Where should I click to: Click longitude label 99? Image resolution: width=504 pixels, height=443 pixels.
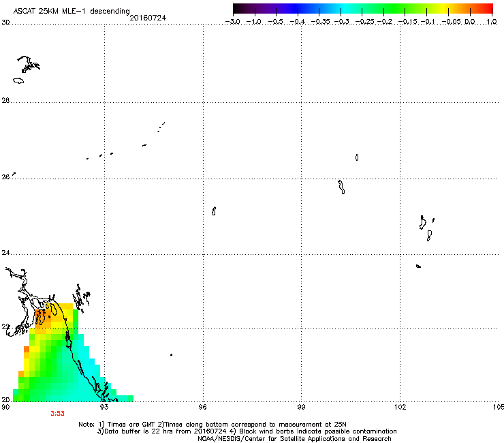(x=301, y=408)
